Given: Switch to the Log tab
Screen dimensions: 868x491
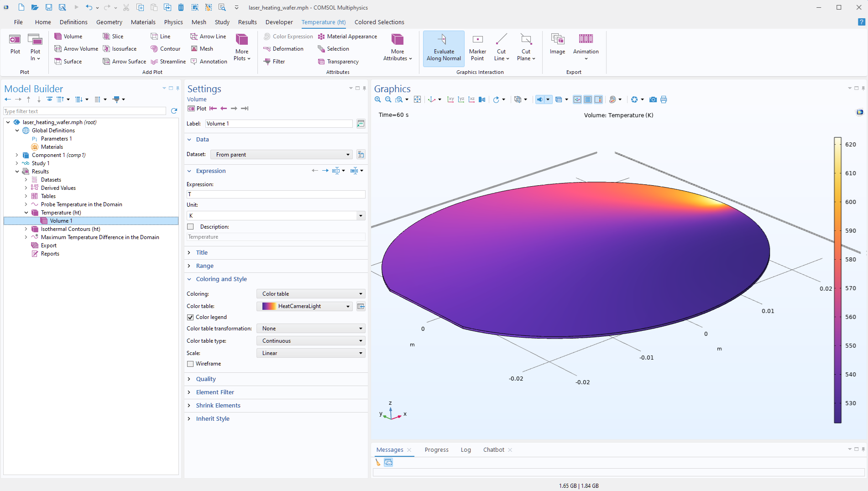Looking at the screenshot, I should (x=465, y=449).
